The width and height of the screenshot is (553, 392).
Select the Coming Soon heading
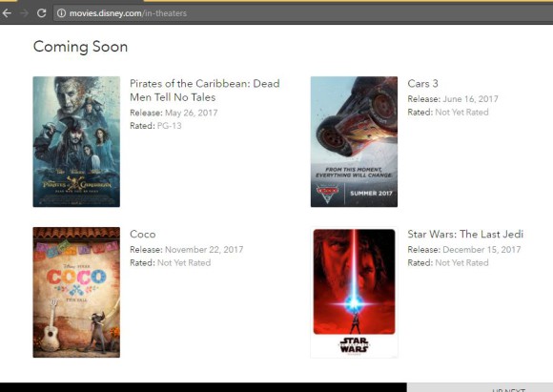80,47
